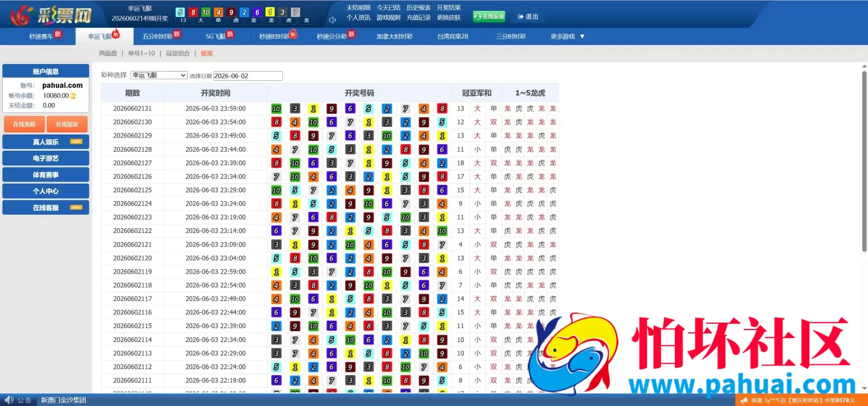868x406 pixels.
Task: Click the 更换皮肤 link
Action: [x=449, y=17]
